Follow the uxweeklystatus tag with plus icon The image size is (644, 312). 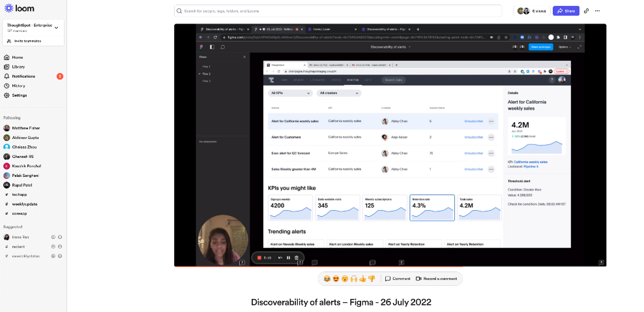pyautogui.click(x=53, y=256)
